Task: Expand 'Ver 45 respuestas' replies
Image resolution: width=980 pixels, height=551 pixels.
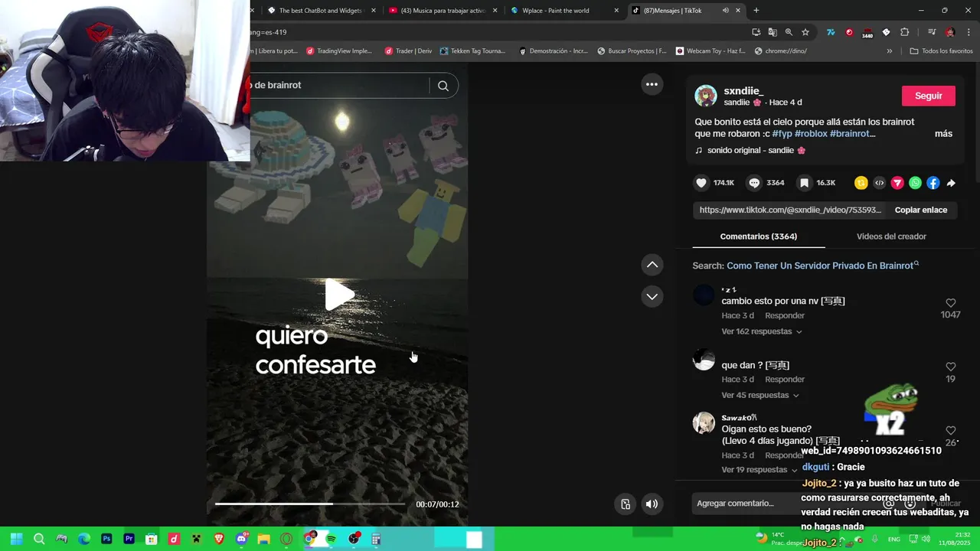Action: (x=759, y=395)
